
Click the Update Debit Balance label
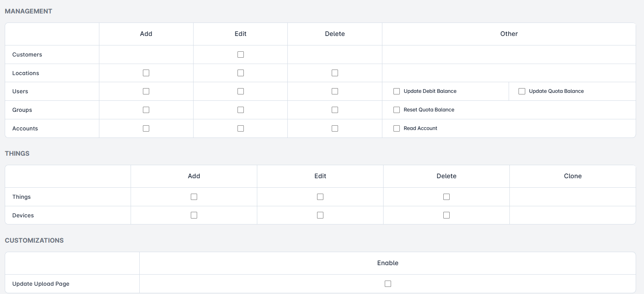tap(430, 91)
